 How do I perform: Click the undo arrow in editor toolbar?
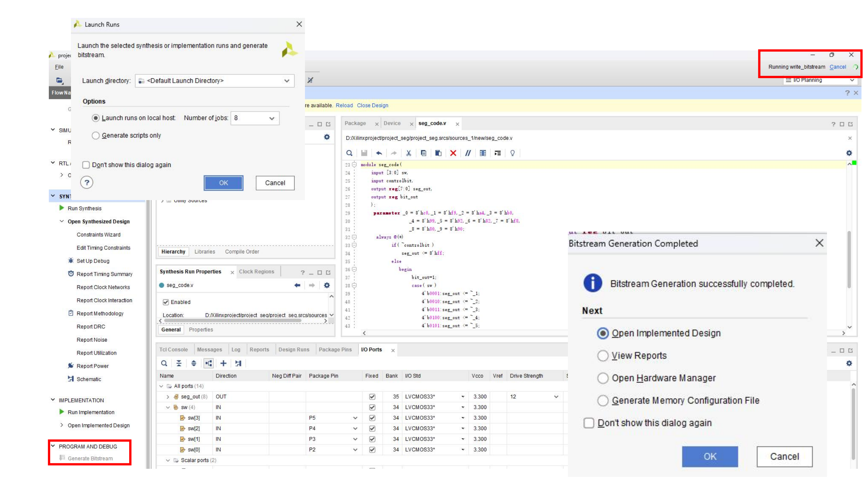(379, 153)
